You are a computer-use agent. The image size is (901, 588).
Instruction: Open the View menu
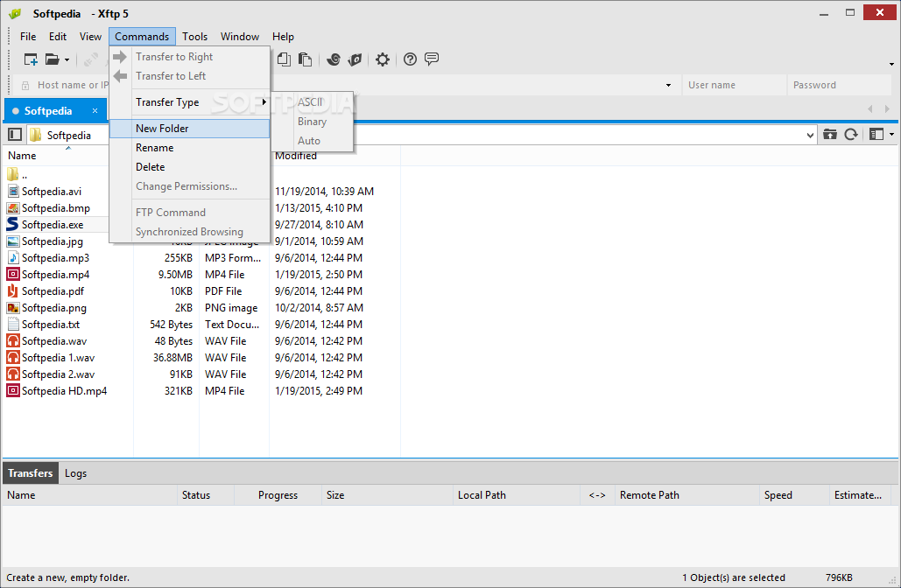pyautogui.click(x=90, y=36)
